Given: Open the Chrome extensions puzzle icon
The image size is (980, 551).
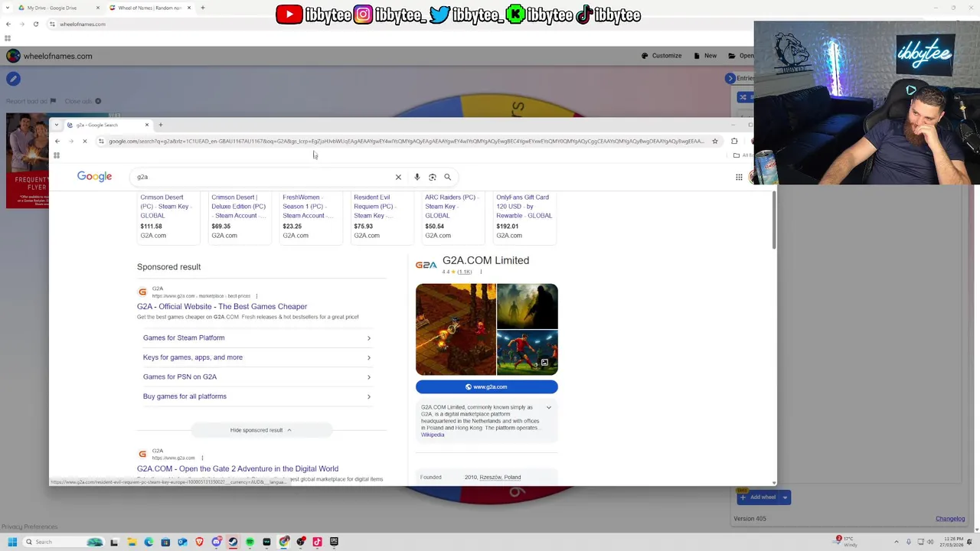Looking at the screenshot, I should [x=734, y=141].
